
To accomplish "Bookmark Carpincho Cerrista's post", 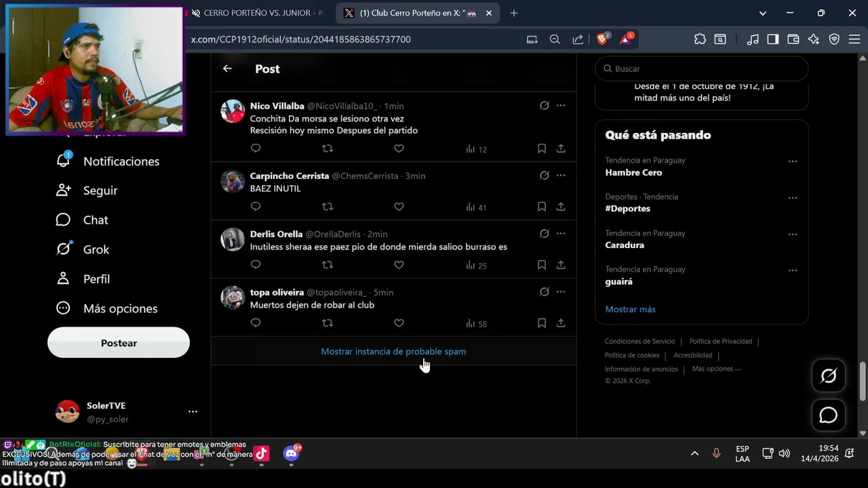I will coord(542,207).
